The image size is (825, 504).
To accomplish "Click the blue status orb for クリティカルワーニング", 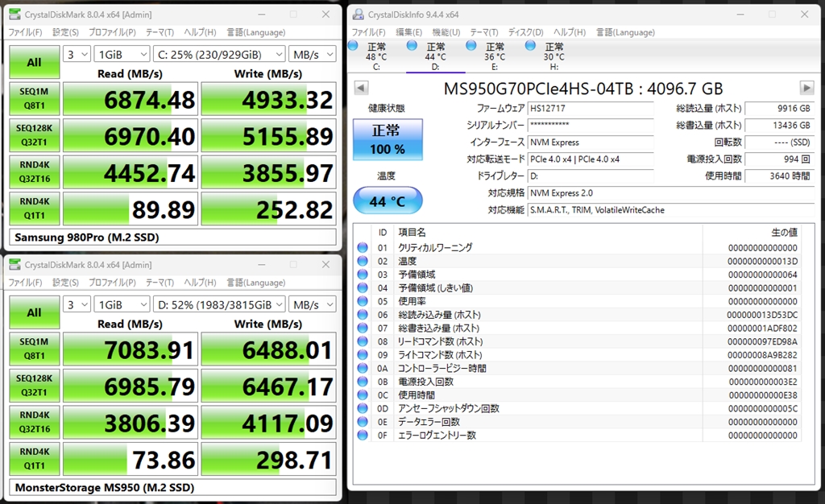I will pyautogui.click(x=363, y=247).
